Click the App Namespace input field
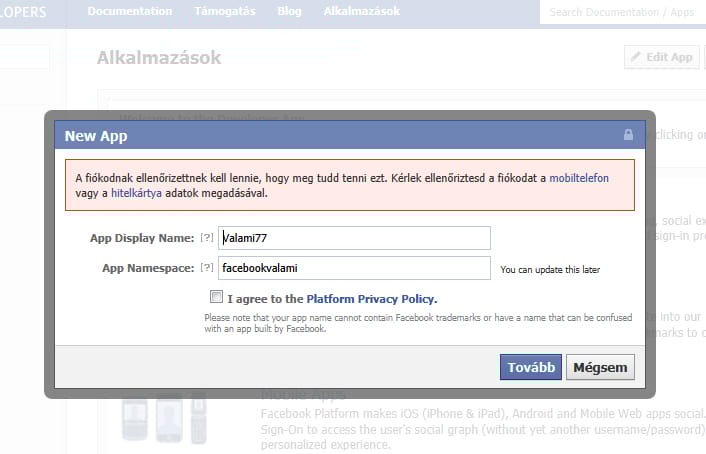The width and height of the screenshot is (706, 454). click(354, 268)
